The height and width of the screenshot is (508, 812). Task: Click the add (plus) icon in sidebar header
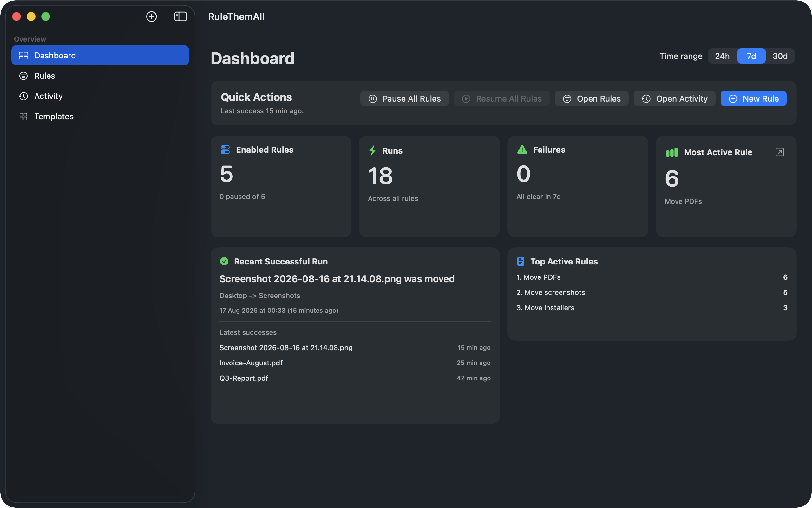(151, 17)
